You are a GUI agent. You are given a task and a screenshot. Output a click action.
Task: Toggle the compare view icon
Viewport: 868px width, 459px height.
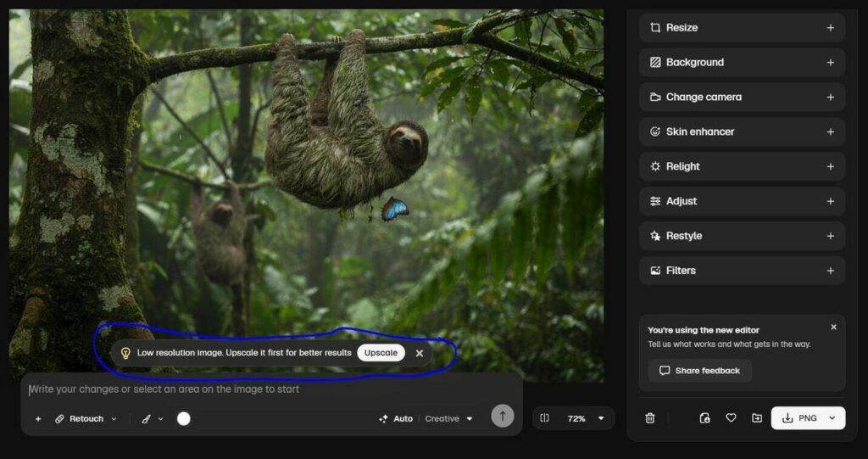pyautogui.click(x=545, y=418)
